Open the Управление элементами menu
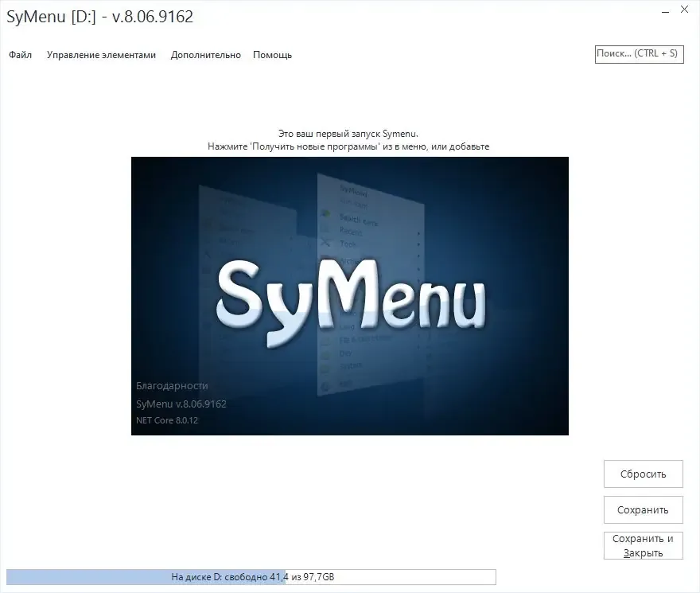 (x=101, y=55)
